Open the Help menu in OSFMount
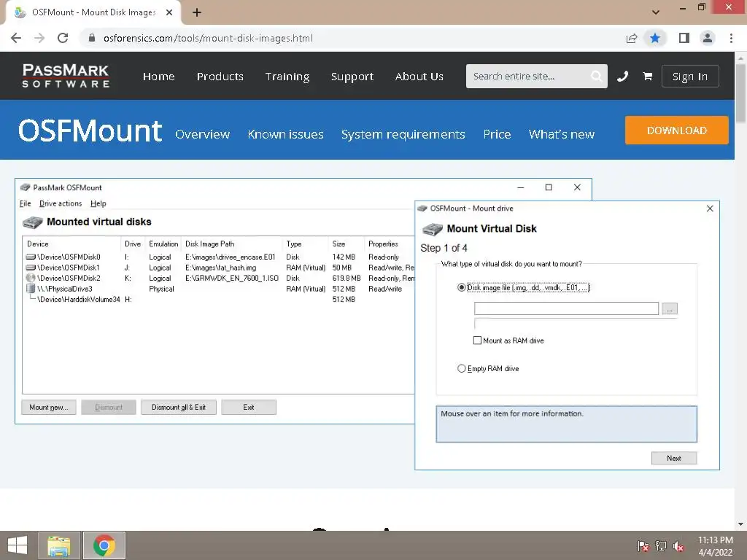This screenshot has width=747, height=560. 98,203
